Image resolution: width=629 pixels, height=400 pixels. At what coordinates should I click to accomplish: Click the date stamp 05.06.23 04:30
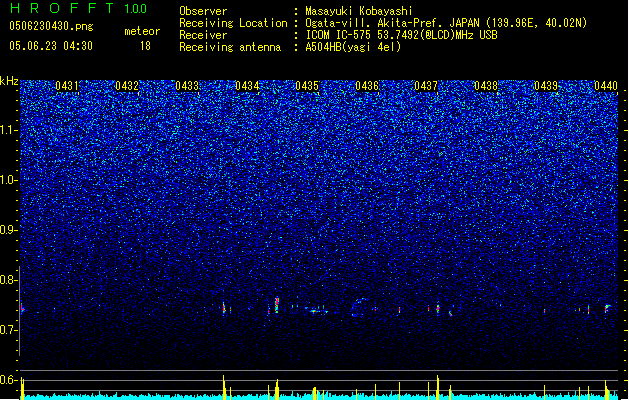(x=51, y=46)
